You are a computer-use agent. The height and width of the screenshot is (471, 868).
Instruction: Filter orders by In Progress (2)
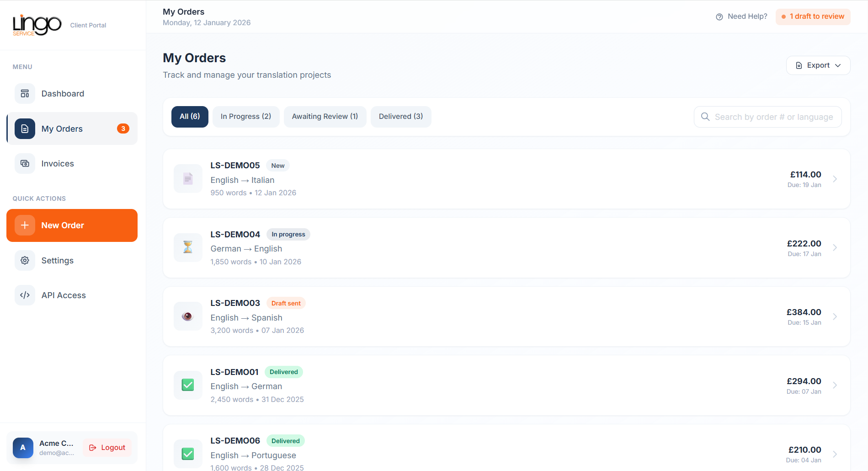(245, 117)
